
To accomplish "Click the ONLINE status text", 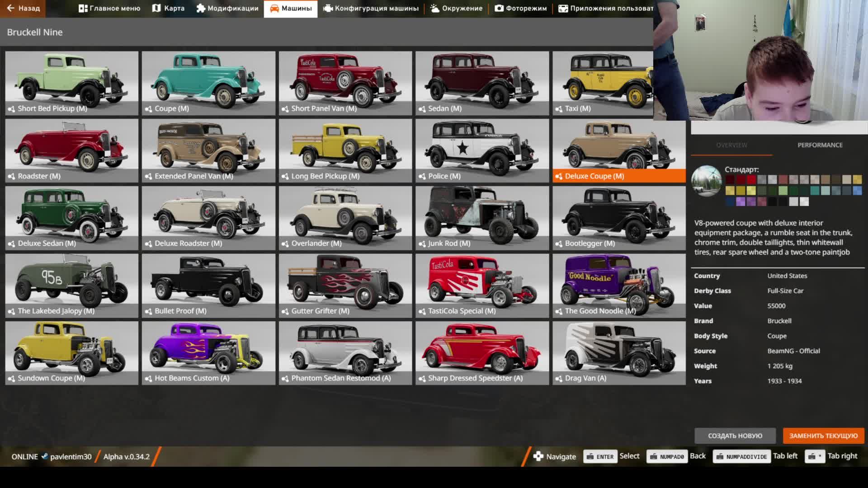I will coord(25,456).
